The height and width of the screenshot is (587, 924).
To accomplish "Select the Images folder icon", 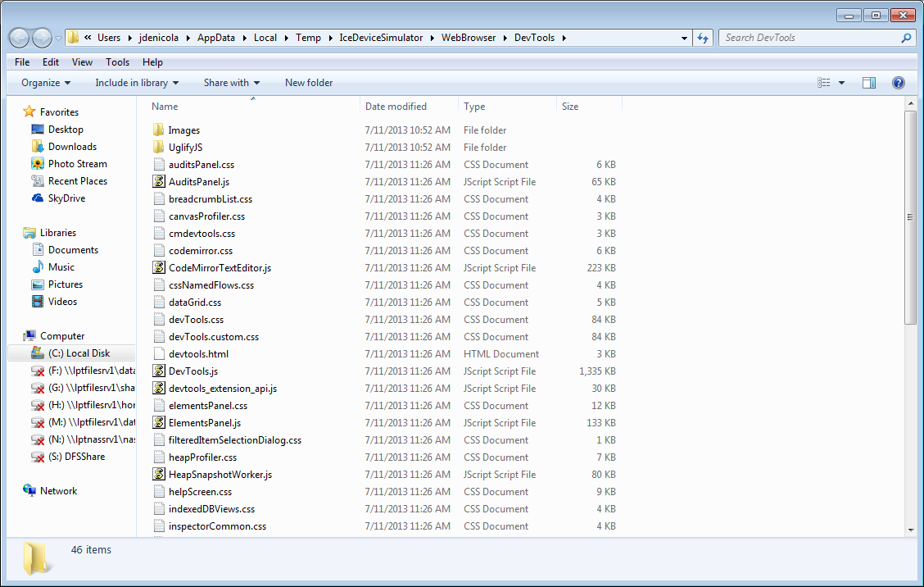I will 159,130.
